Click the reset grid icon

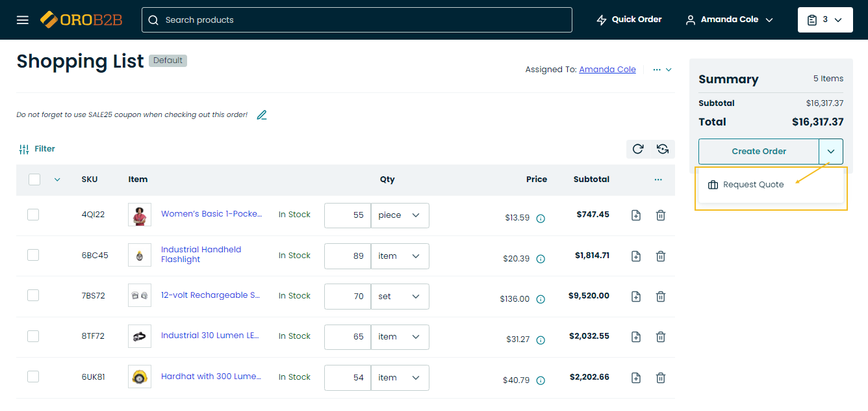click(x=663, y=149)
